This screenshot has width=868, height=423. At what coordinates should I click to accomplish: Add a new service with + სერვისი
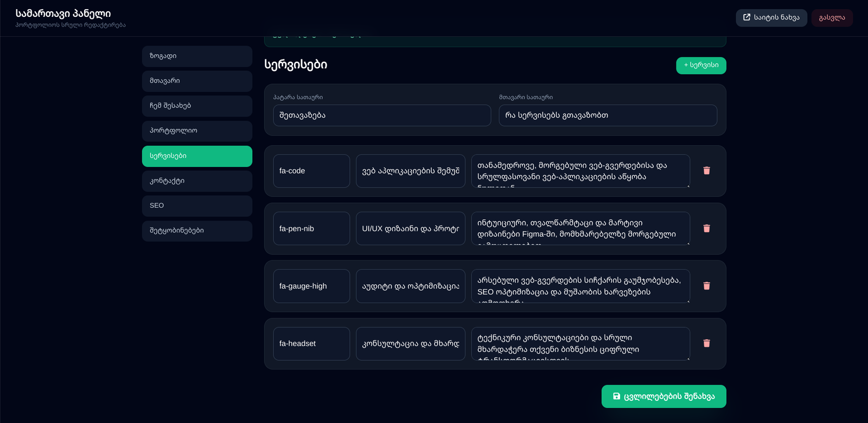tap(701, 66)
